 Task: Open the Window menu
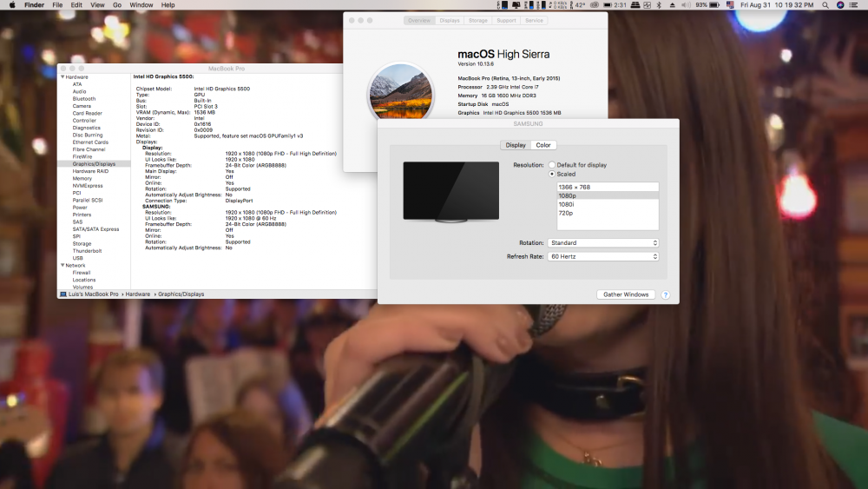(141, 5)
